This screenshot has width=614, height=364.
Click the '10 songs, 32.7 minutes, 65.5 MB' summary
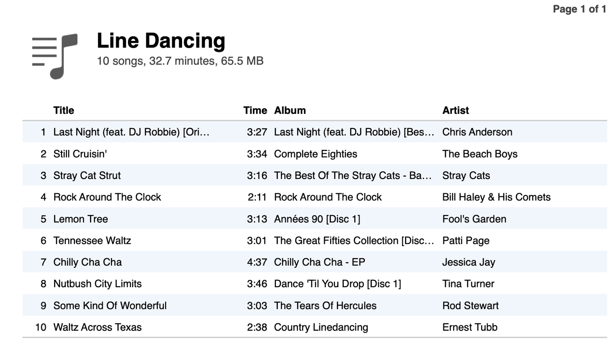click(180, 61)
